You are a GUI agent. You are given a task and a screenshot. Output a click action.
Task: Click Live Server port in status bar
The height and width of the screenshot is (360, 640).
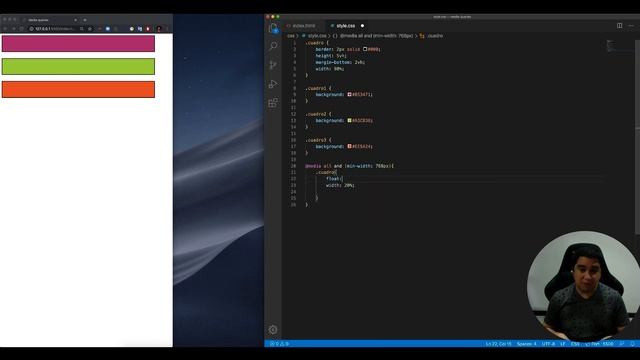tap(600, 344)
